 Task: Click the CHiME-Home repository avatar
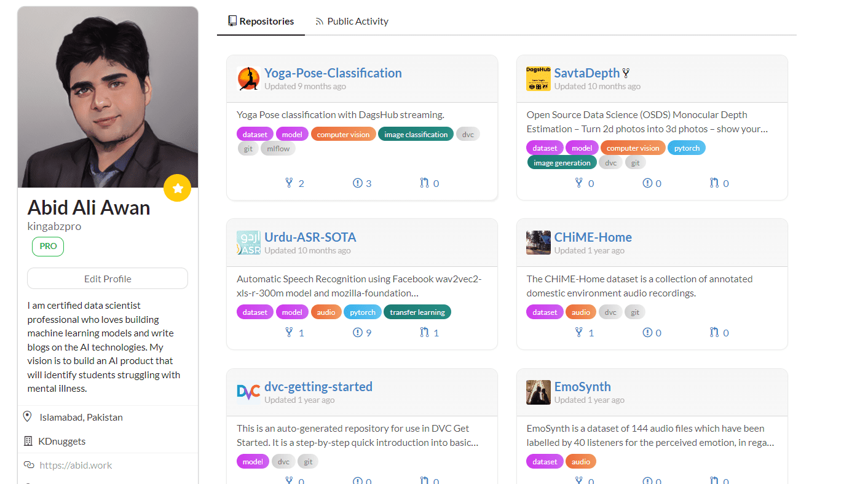[538, 243]
